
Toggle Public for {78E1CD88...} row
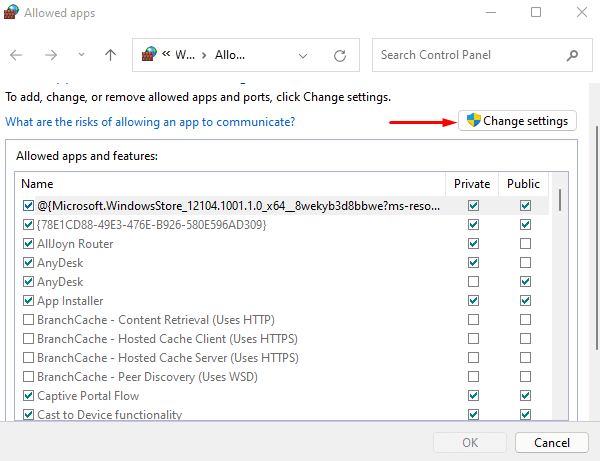coord(525,225)
